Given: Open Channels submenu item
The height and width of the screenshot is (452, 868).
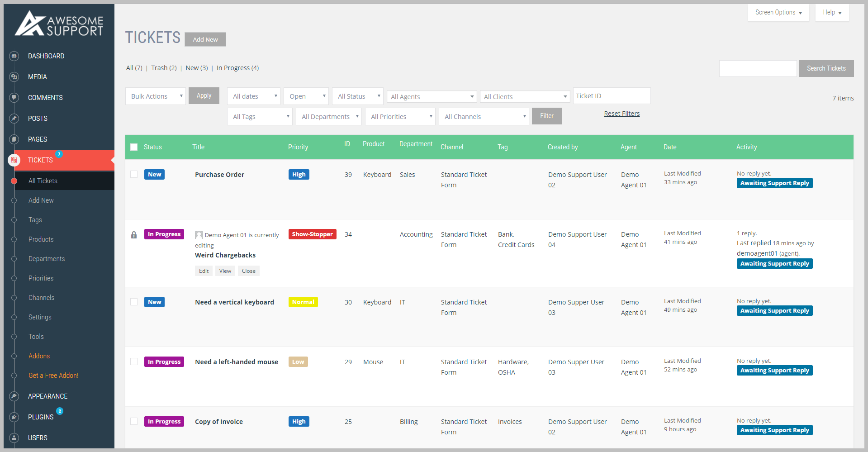Looking at the screenshot, I should 42,298.
